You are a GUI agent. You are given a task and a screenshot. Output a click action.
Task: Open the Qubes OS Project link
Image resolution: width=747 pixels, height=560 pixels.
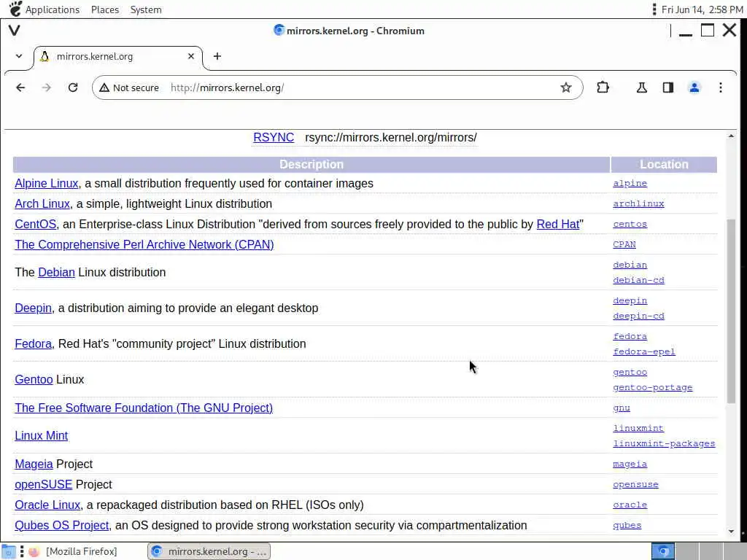coord(61,526)
